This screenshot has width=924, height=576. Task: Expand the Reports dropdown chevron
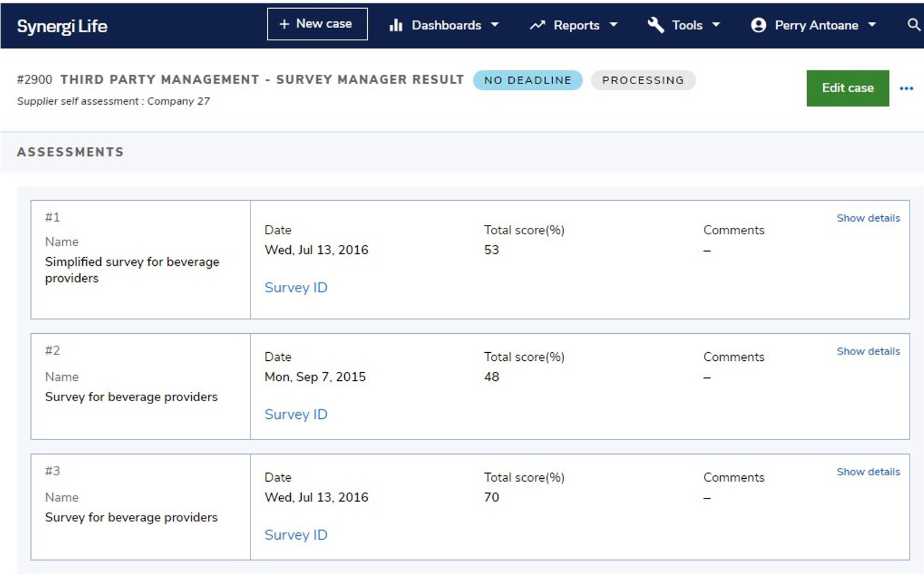tap(615, 25)
